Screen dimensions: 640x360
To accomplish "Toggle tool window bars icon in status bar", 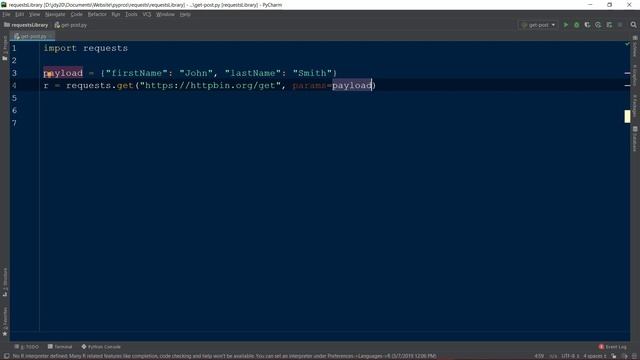I will tap(7, 356).
